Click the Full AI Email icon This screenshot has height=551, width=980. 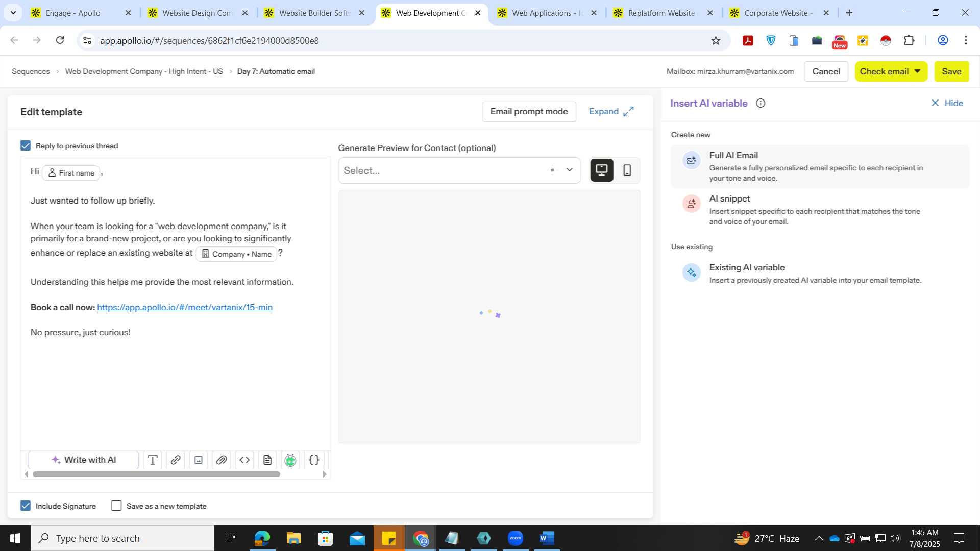[x=692, y=160]
